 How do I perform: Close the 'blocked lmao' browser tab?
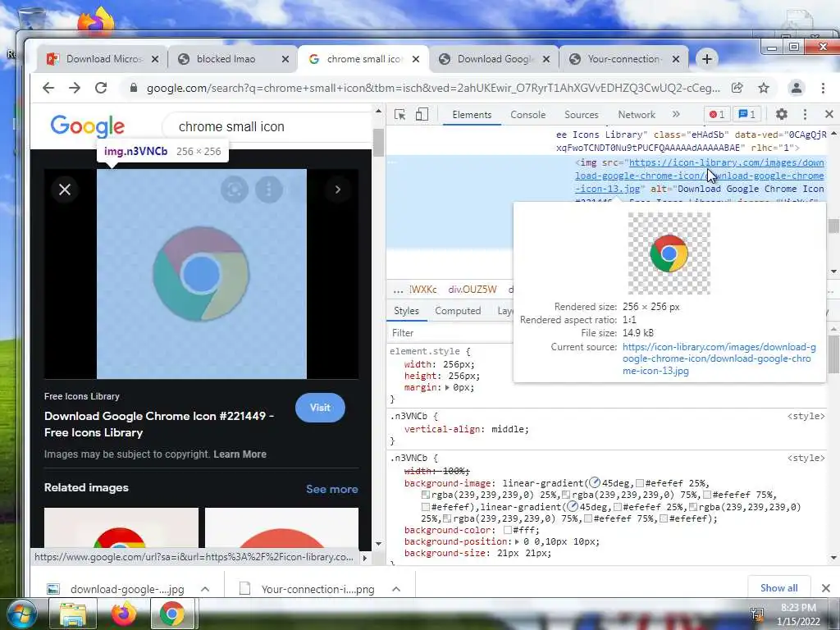click(285, 59)
